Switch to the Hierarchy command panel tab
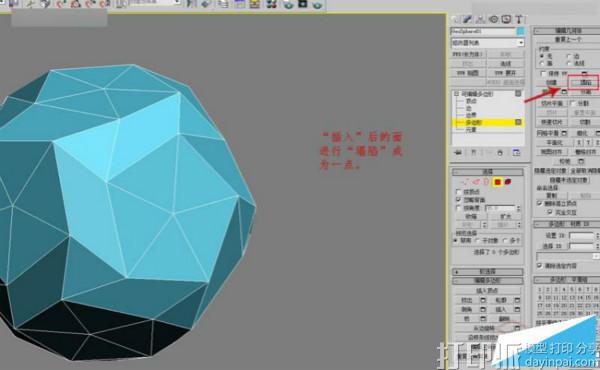 pos(480,19)
